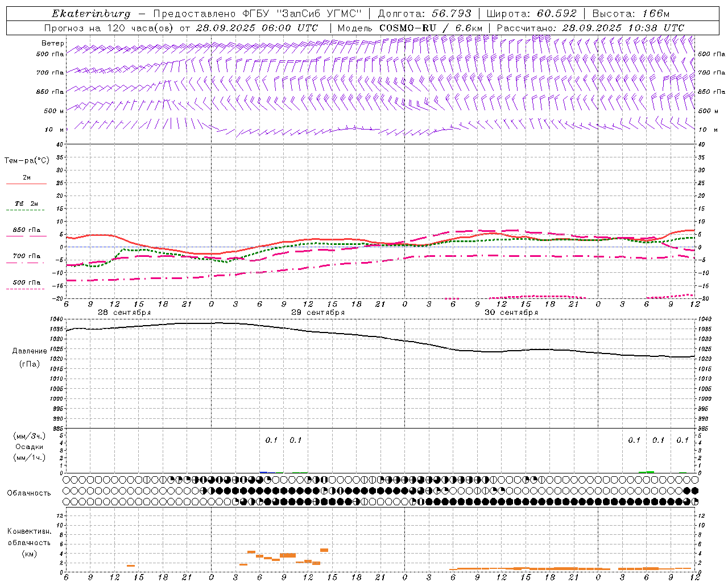Click the isolated orange convective bar on 28 September
Image resolution: width=728 pixels, height=582 pixels.
(131, 566)
